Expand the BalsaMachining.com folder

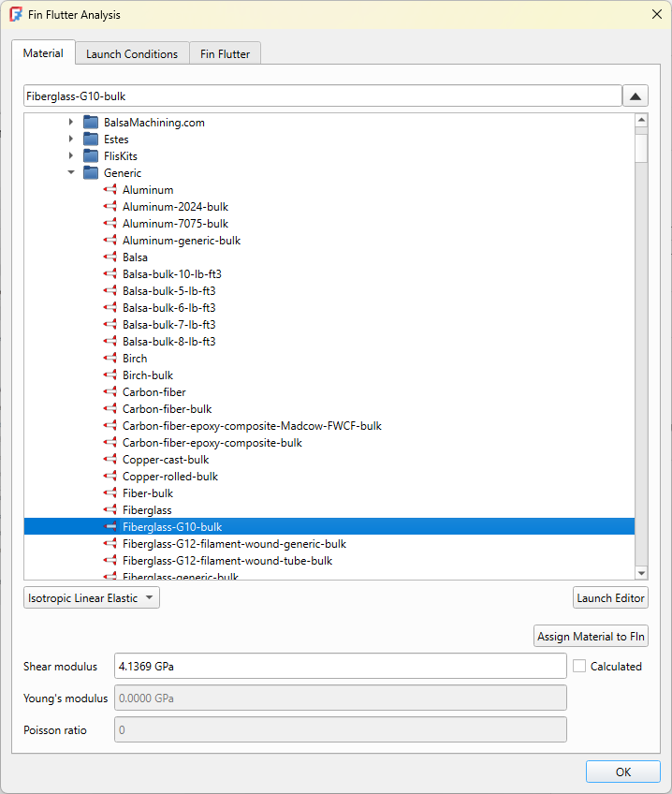click(71, 122)
